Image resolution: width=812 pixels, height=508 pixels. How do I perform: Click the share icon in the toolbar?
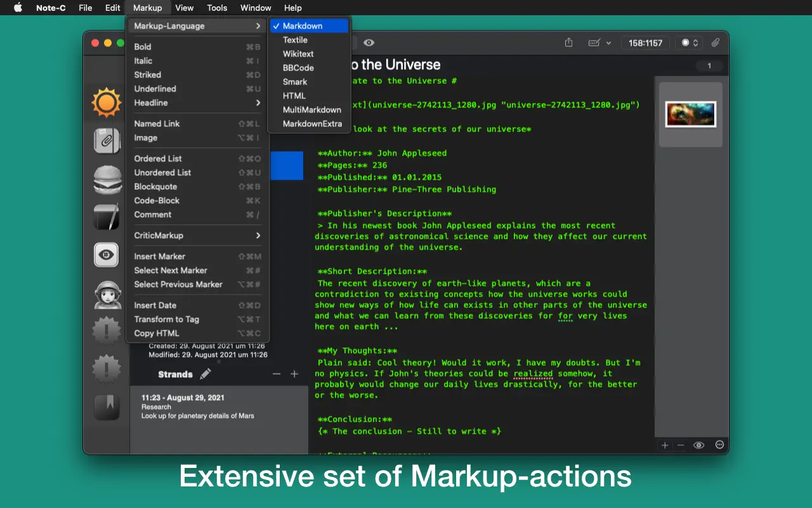point(568,43)
